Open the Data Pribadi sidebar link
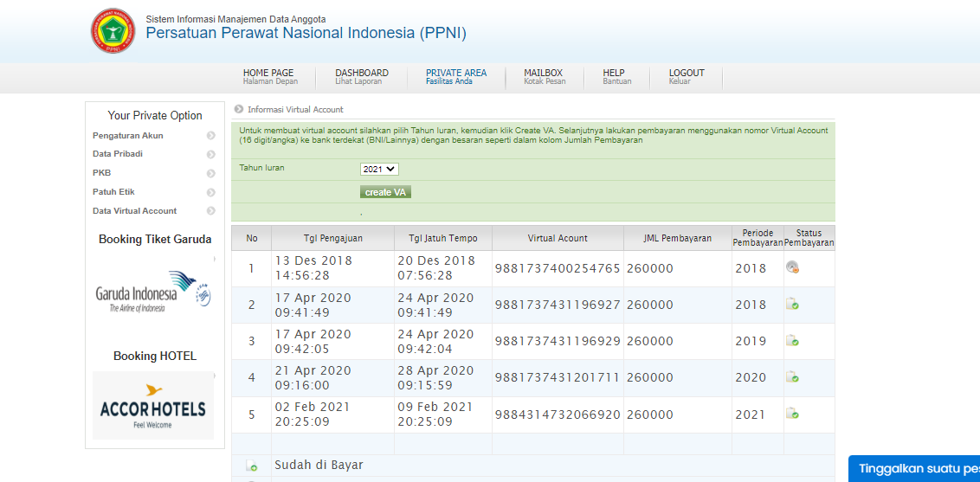 [x=118, y=154]
